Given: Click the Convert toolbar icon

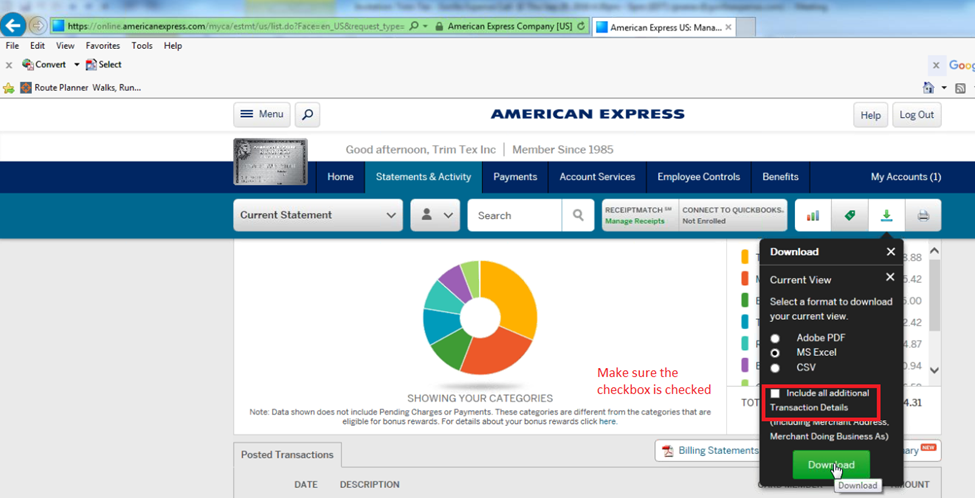Looking at the screenshot, I should [44, 65].
